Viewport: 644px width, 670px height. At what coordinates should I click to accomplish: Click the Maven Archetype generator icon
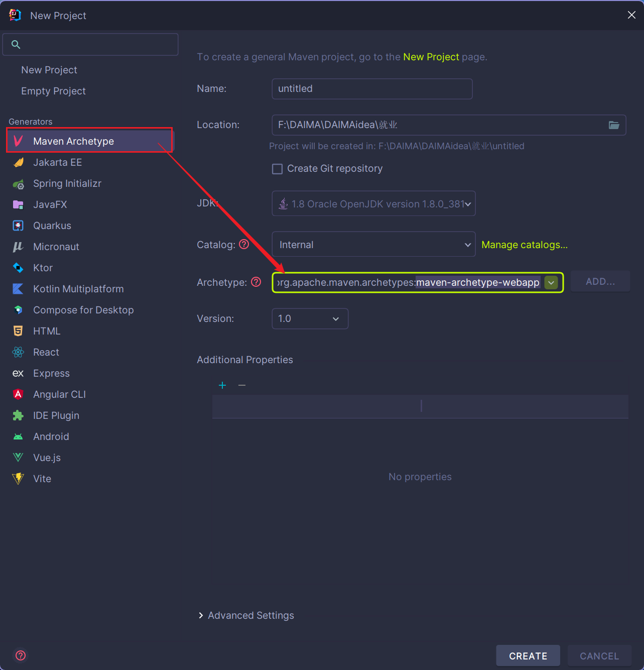19,141
